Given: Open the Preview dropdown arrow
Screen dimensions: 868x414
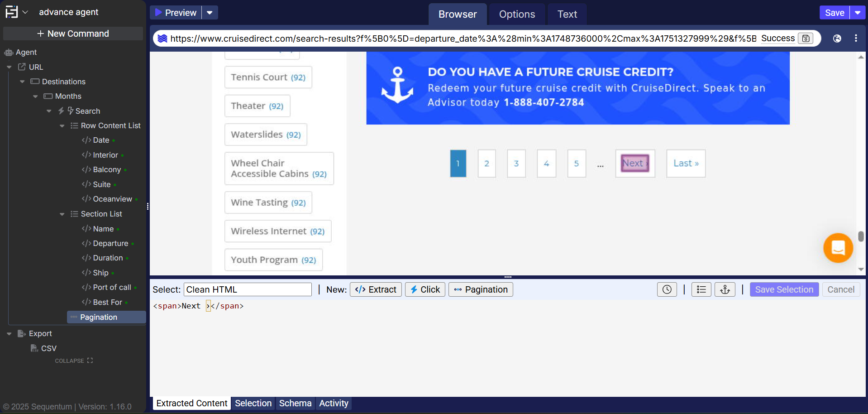Looking at the screenshot, I should (x=210, y=13).
